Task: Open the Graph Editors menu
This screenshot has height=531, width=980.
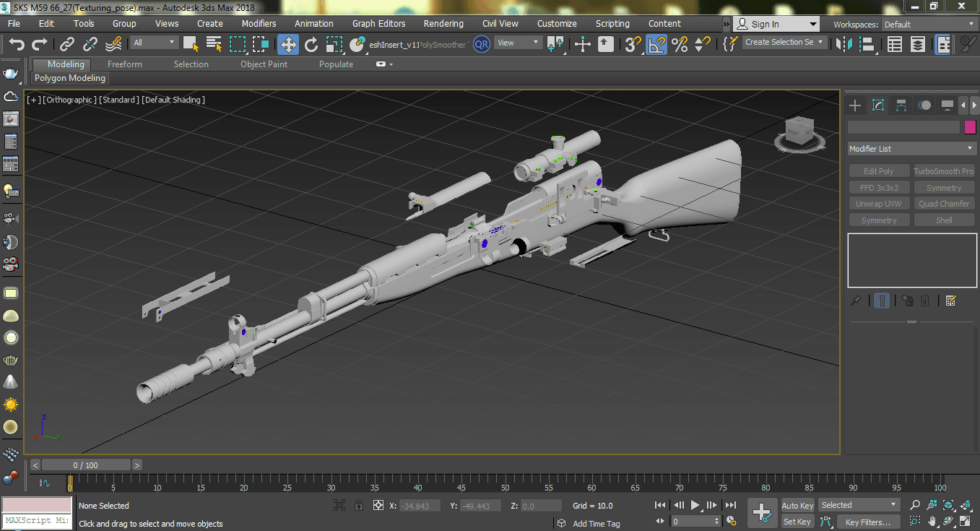Action: click(x=379, y=23)
